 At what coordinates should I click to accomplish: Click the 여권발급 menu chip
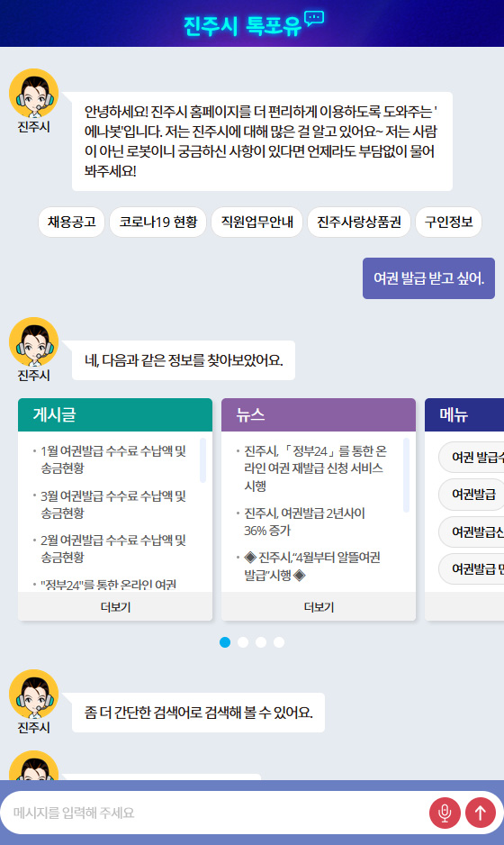473,495
